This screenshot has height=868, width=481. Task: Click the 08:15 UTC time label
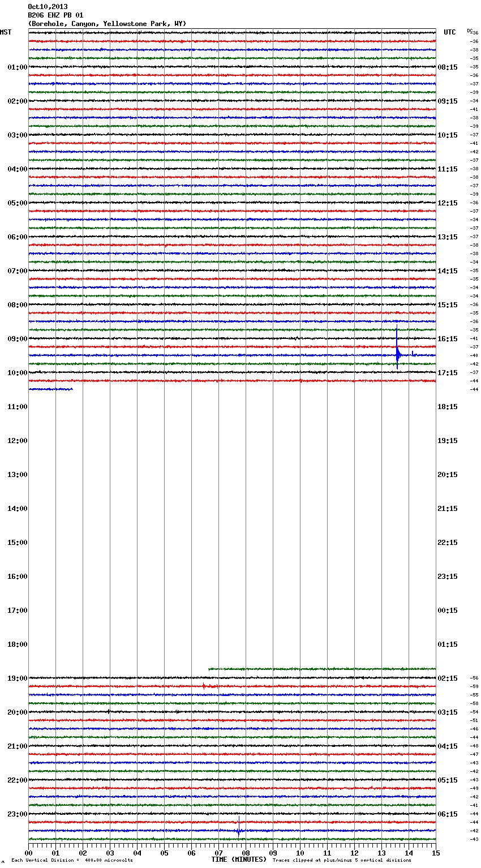tap(448, 67)
